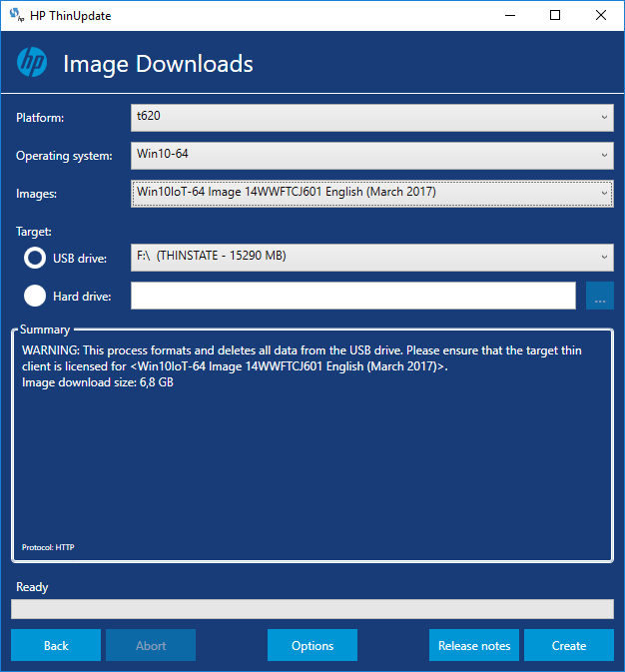
Task: Open the Options button
Action: (x=312, y=645)
